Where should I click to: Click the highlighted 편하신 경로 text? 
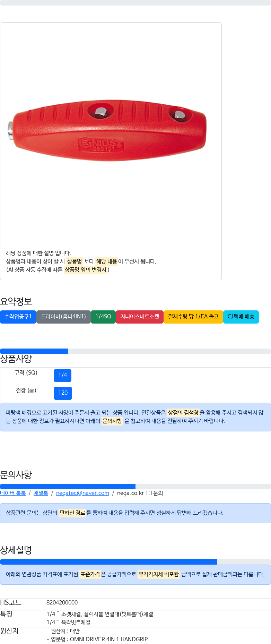tap(72, 513)
